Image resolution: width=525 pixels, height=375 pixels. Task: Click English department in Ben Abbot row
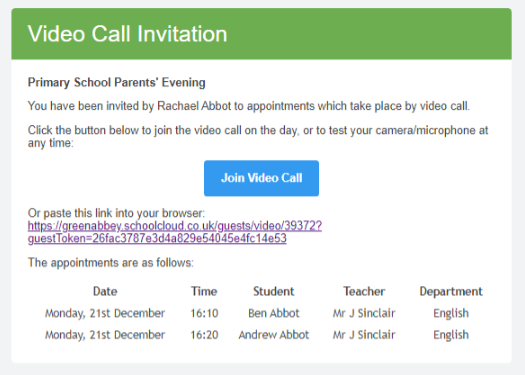coord(451,314)
